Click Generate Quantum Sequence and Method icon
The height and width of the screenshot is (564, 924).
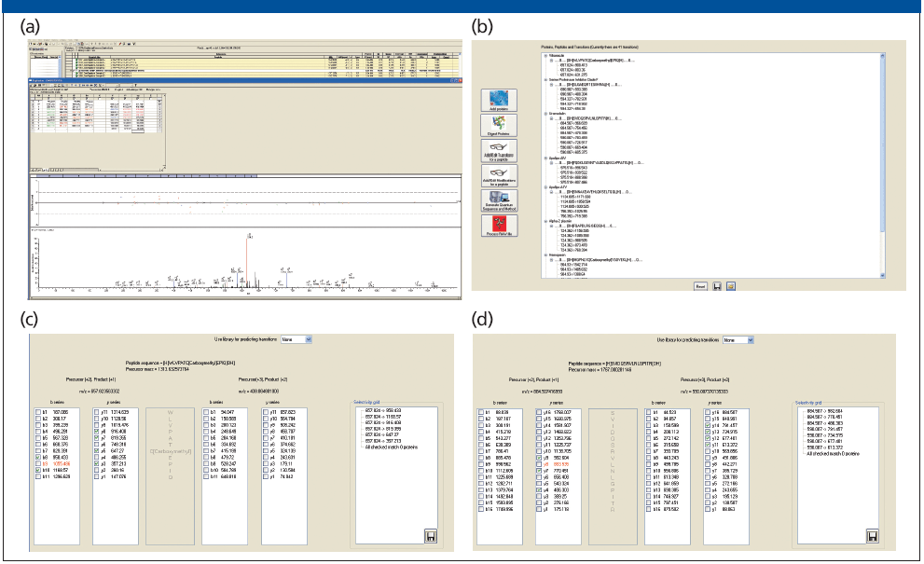499,201
